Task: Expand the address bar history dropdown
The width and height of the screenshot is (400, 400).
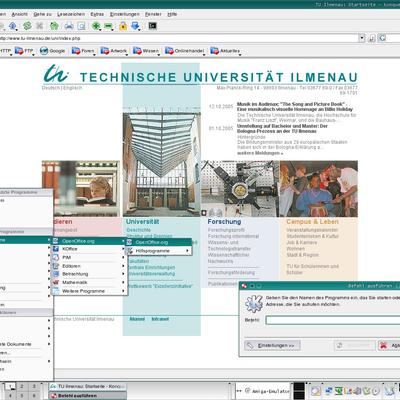Action: tap(362, 38)
